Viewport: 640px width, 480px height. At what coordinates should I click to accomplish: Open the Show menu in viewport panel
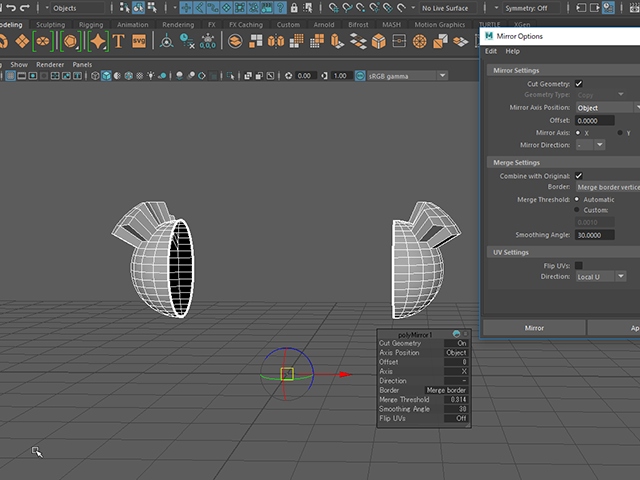(19, 64)
